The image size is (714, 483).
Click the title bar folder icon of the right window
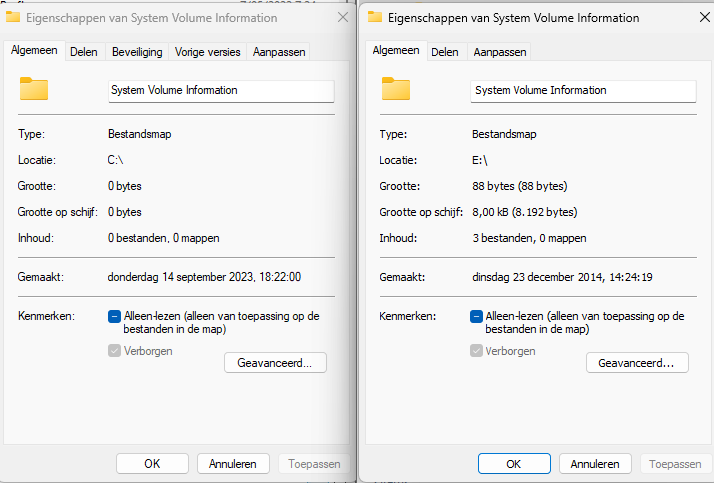[375, 17]
